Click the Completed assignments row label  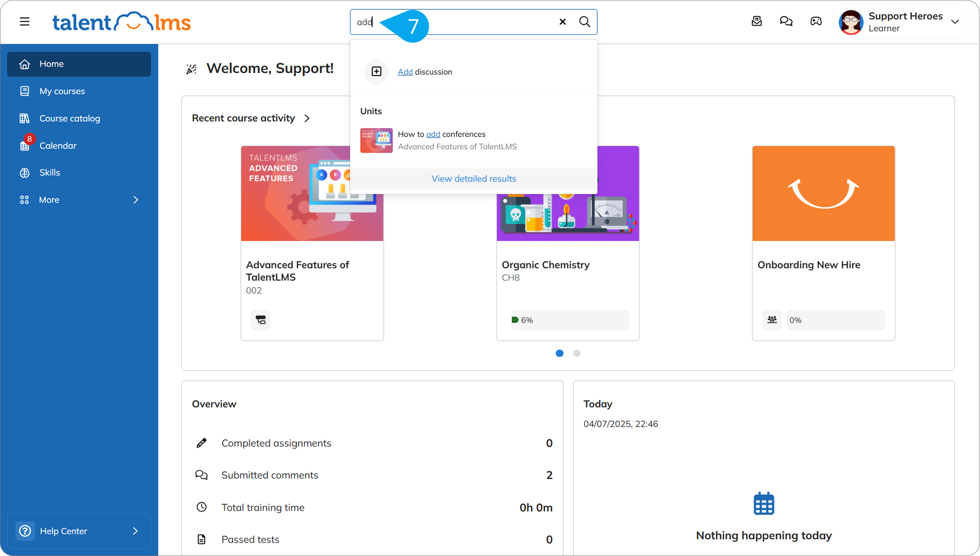point(276,443)
